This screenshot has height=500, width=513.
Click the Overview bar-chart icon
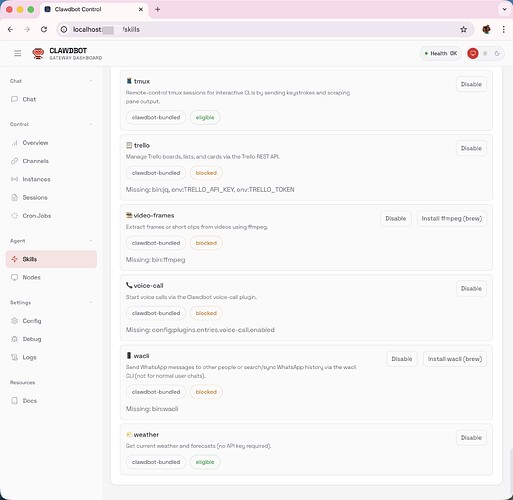[x=14, y=143]
